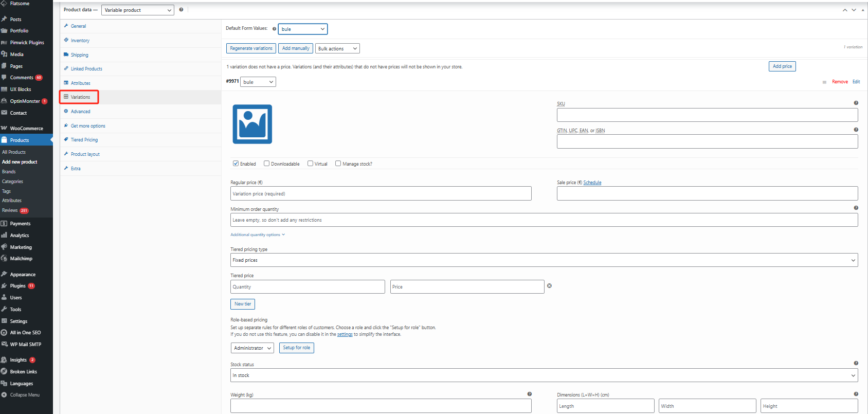
Task: Click the Posts pin icon in sidebar
Action: click(4, 19)
